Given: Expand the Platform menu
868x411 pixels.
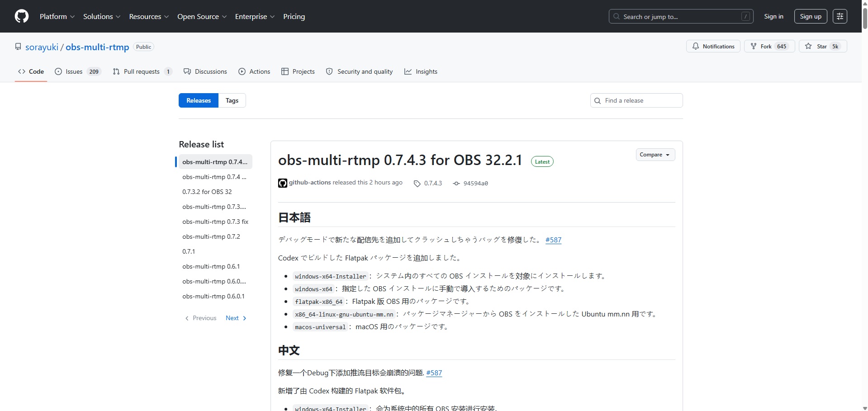Looking at the screenshot, I should point(57,16).
